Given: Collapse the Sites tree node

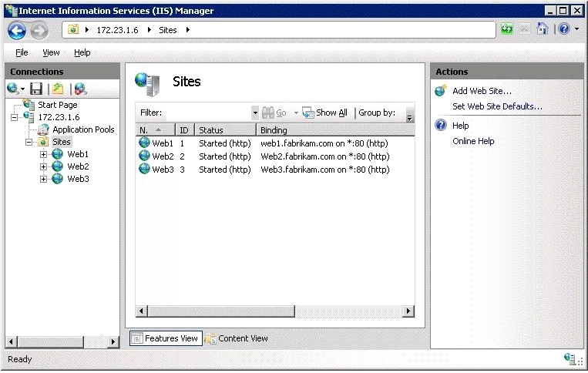Looking at the screenshot, I should (x=29, y=142).
